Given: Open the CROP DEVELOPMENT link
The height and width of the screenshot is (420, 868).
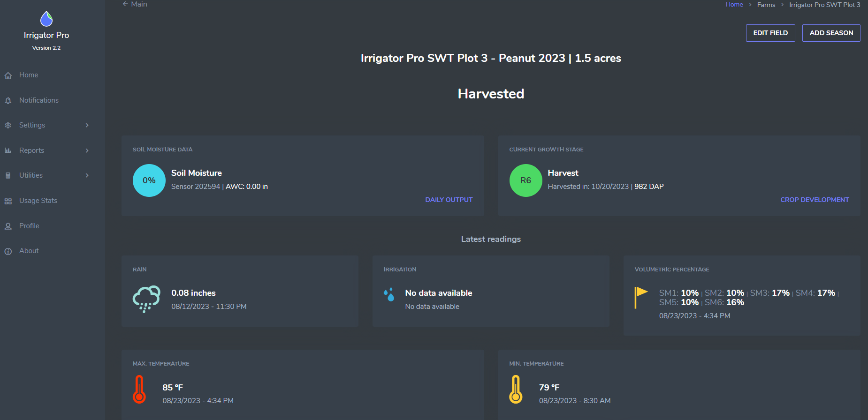Looking at the screenshot, I should point(815,200).
